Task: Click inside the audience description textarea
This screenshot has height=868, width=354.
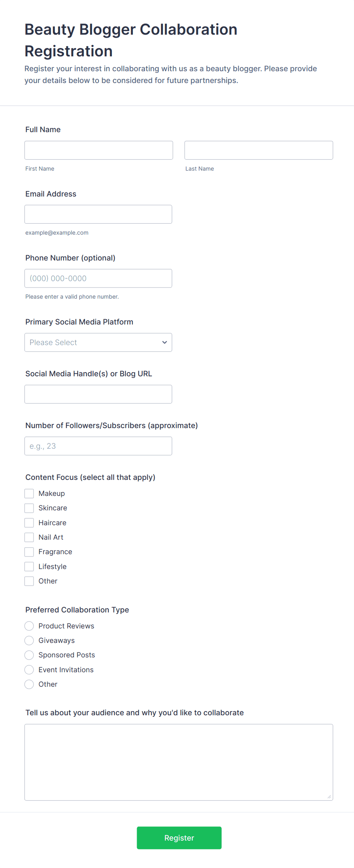Action: pyautogui.click(x=178, y=762)
